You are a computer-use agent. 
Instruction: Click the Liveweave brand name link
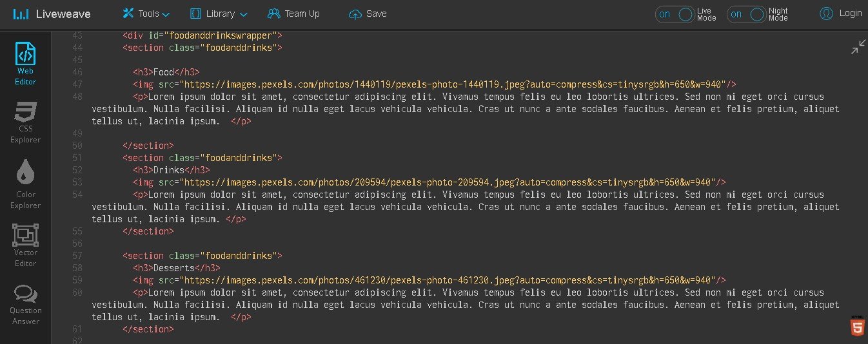63,14
